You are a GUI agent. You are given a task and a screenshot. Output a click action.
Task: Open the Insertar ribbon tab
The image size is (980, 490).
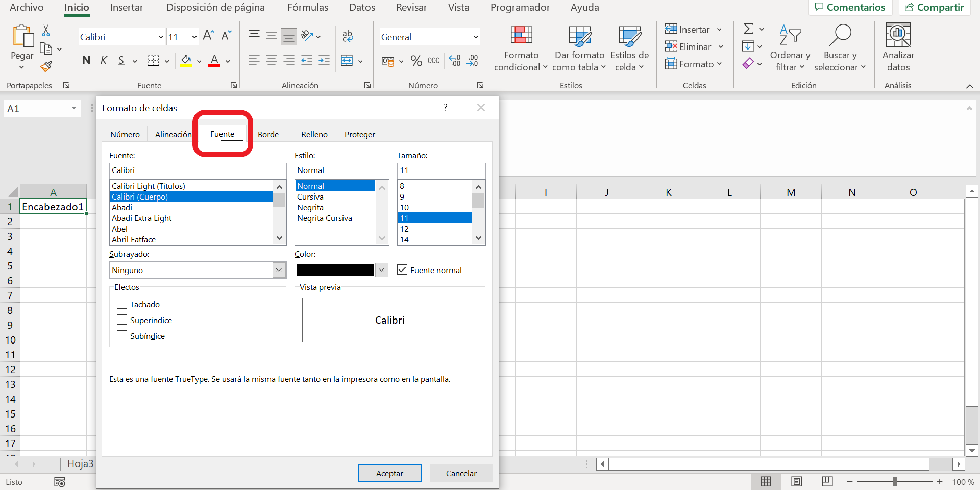(127, 8)
